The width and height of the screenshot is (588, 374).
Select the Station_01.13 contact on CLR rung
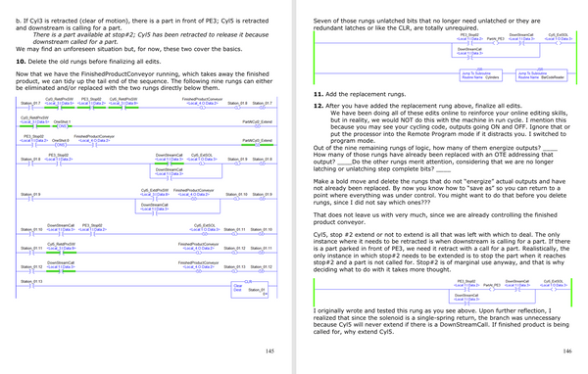click(31, 286)
